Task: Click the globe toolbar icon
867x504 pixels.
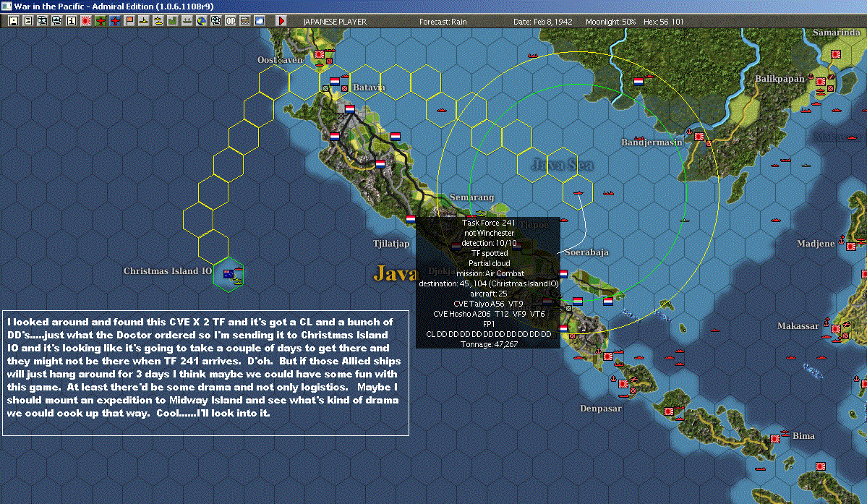Action: click(x=201, y=21)
